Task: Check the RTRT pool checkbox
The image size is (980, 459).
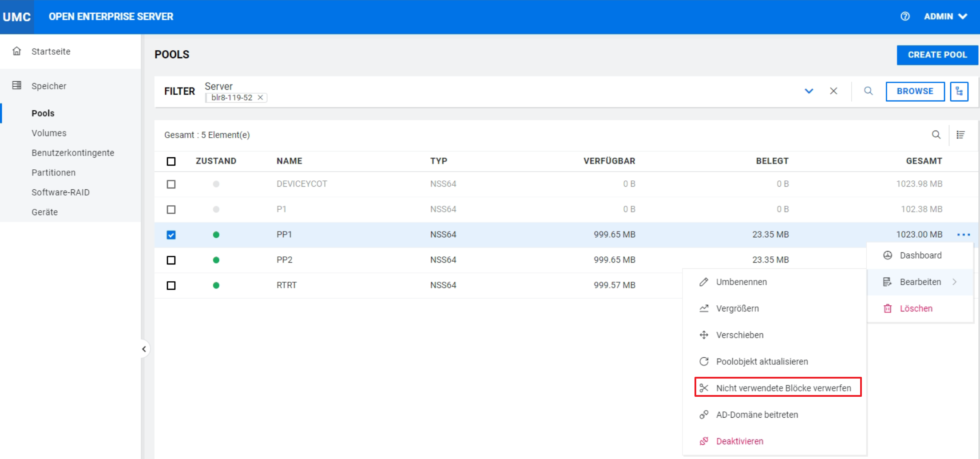Action: coord(171,285)
